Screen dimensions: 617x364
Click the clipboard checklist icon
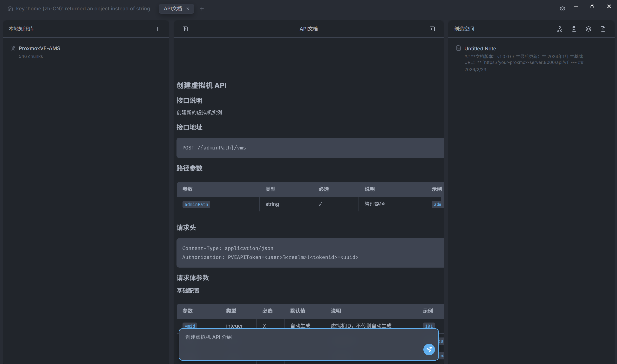[x=574, y=29]
